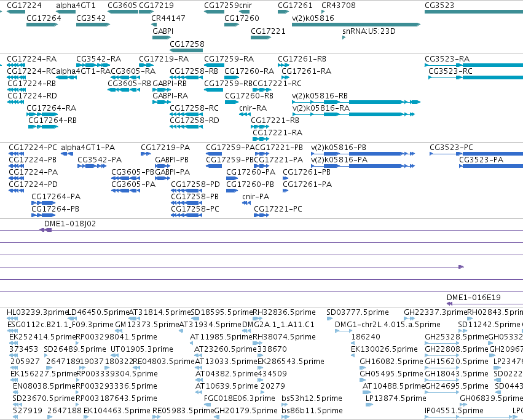
Task: Select the UT01905.3prime EST
Action: click(141, 349)
